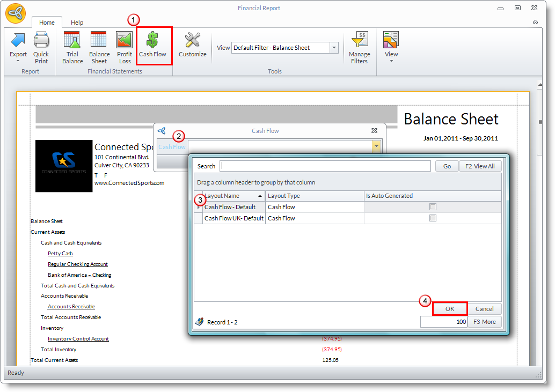Click the Balance Sheet report title

(451, 119)
